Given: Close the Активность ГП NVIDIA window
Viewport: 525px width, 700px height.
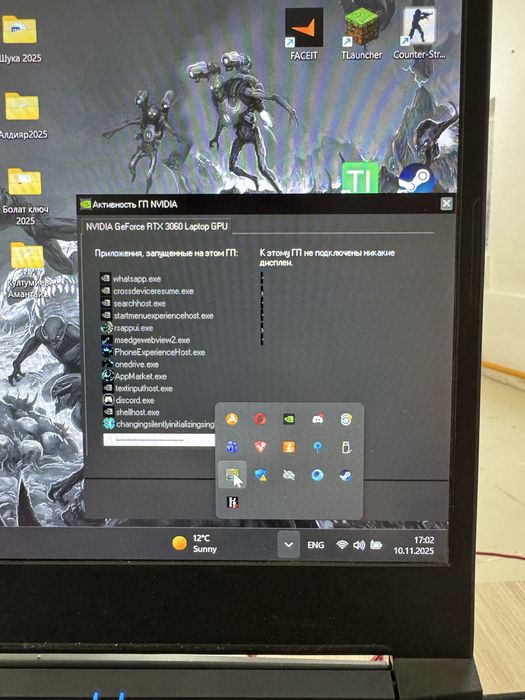Looking at the screenshot, I should click(446, 204).
